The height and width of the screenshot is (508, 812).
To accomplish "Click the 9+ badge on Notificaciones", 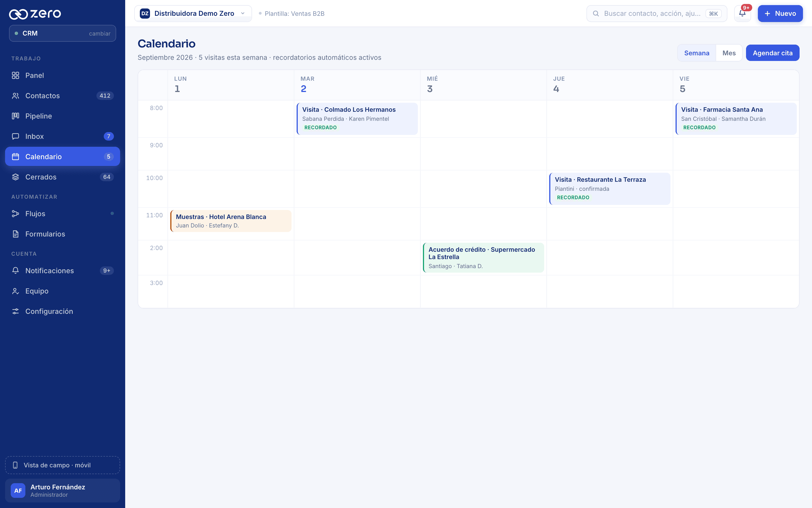I will (106, 270).
